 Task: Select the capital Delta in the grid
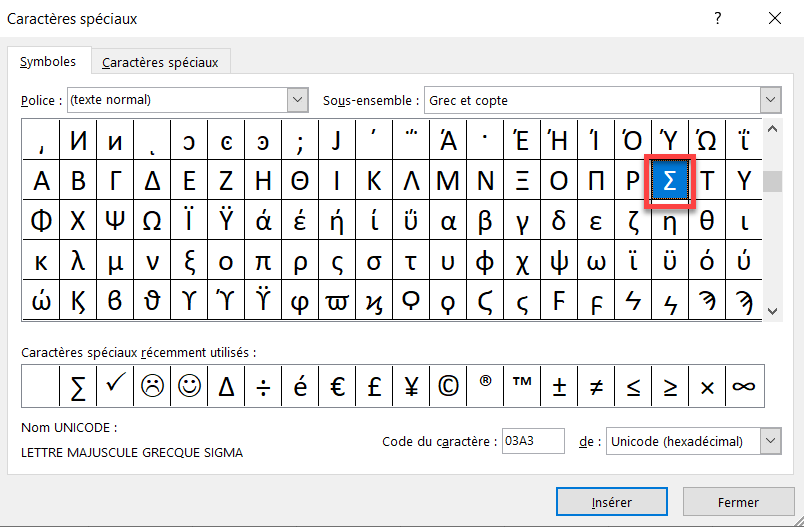click(x=152, y=180)
